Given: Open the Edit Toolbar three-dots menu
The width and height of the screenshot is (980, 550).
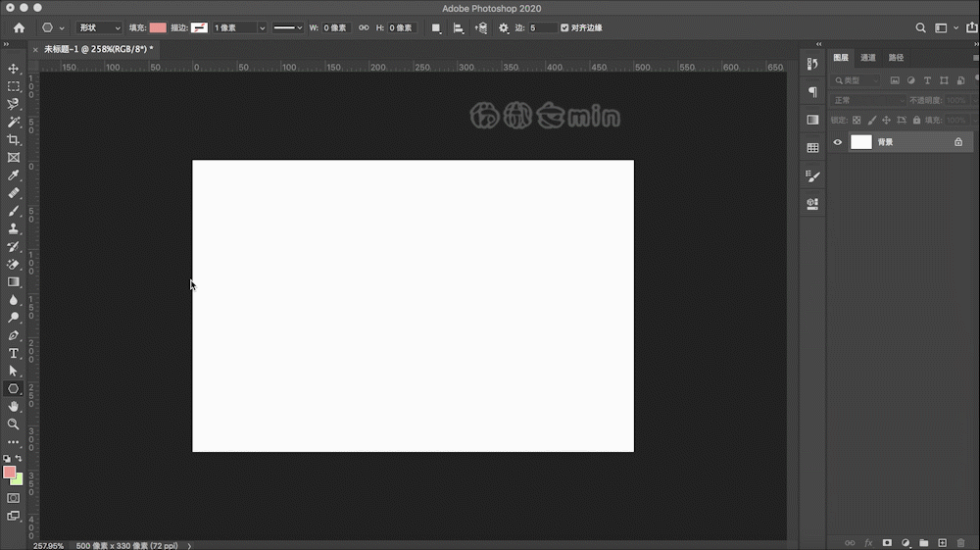Looking at the screenshot, I should 13,442.
